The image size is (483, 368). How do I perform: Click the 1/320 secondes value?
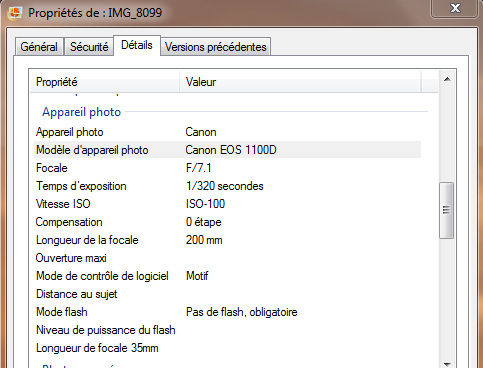(225, 186)
